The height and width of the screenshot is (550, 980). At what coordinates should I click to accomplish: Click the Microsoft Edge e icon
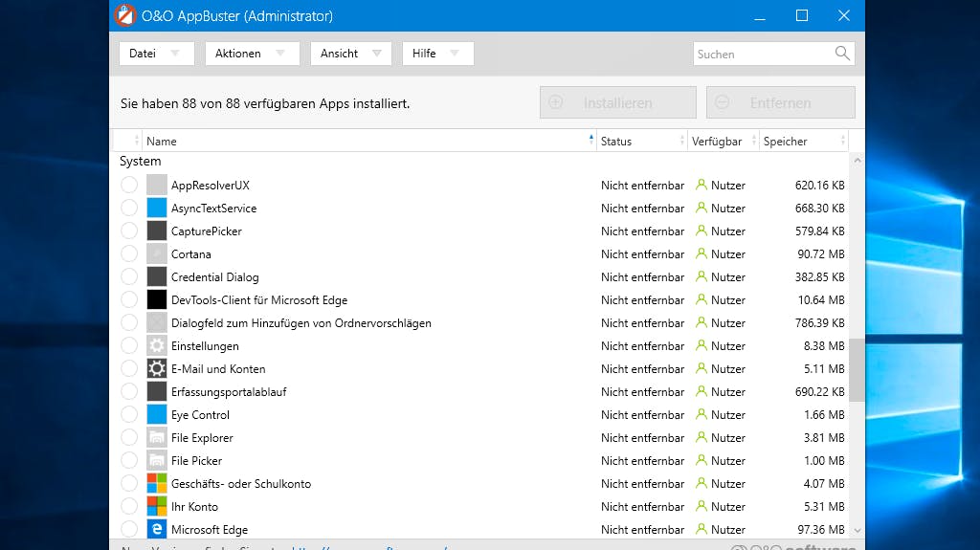point(157,529)
